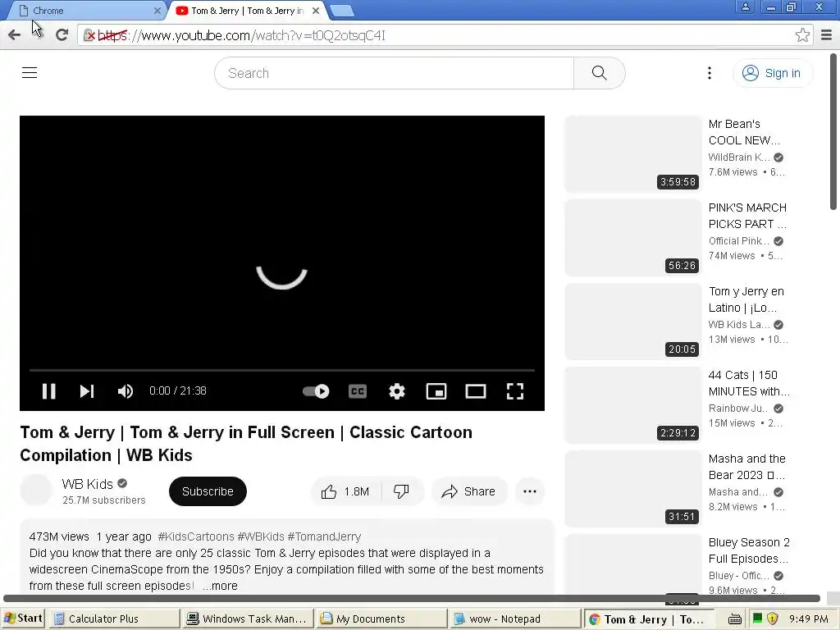Image resolution: width=840 pixels, height=630 pixels.
Task: Close the Tom & Jerry tab
Action: tap(316, 10)
